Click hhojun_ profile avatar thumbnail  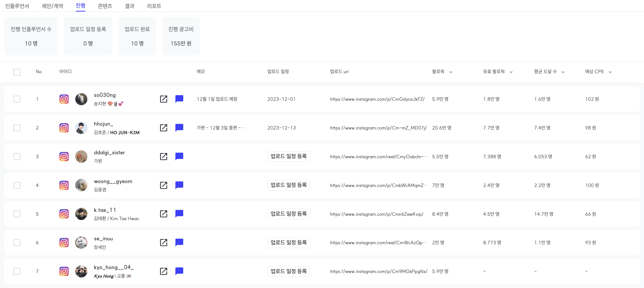click(x=81, y=128)
